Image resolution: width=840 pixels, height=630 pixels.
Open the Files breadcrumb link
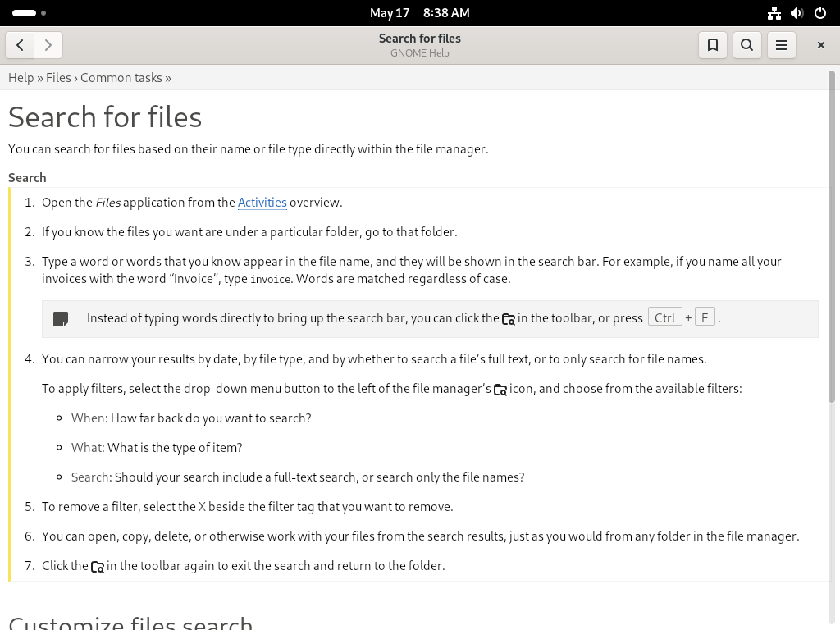pos(58,78)
